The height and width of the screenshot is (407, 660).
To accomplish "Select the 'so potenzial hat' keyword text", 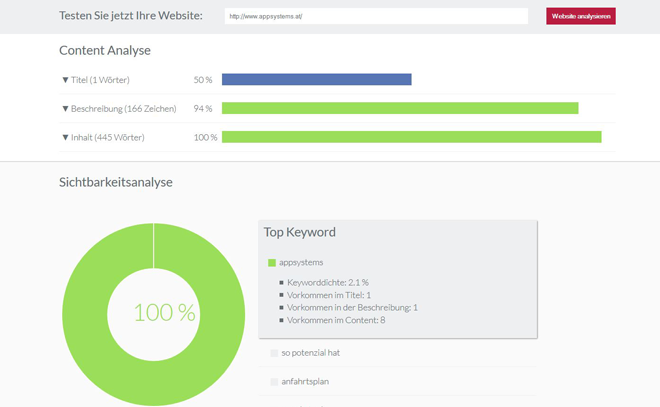I will pos(310,353).
